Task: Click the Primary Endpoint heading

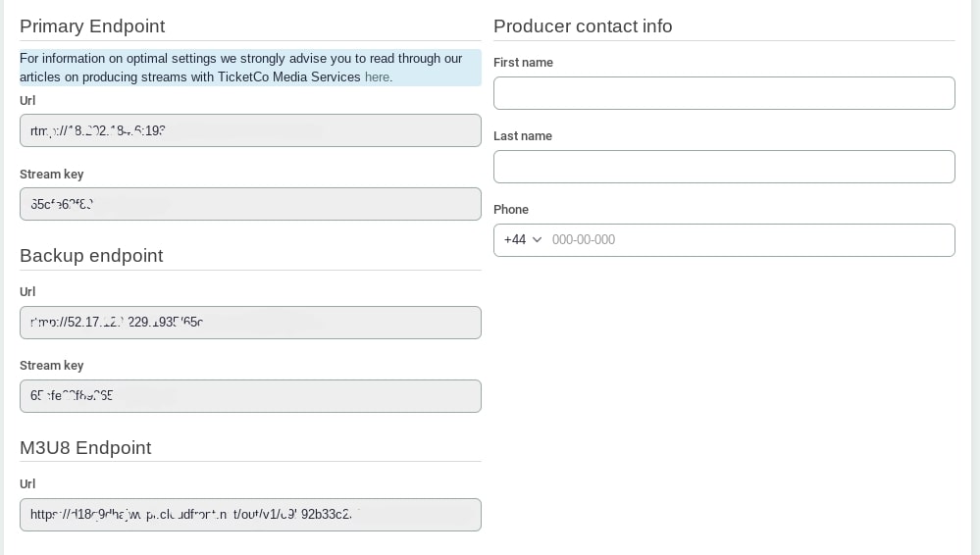Action: 92,26
